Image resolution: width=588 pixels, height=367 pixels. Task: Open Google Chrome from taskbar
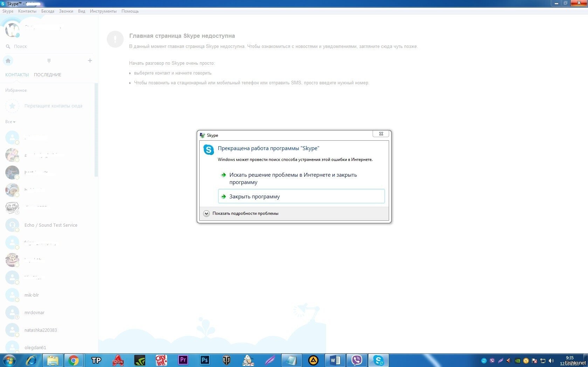(x=74, y=360)
